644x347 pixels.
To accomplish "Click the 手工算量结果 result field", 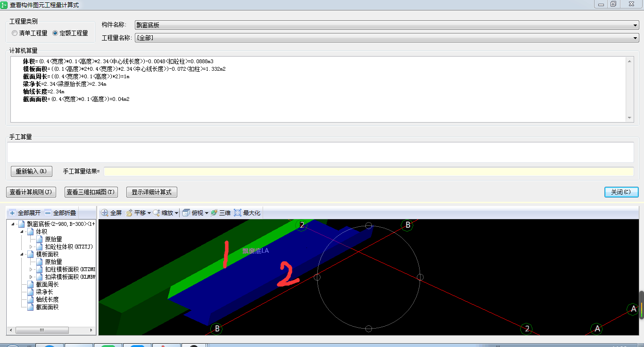I will [369, 172].
